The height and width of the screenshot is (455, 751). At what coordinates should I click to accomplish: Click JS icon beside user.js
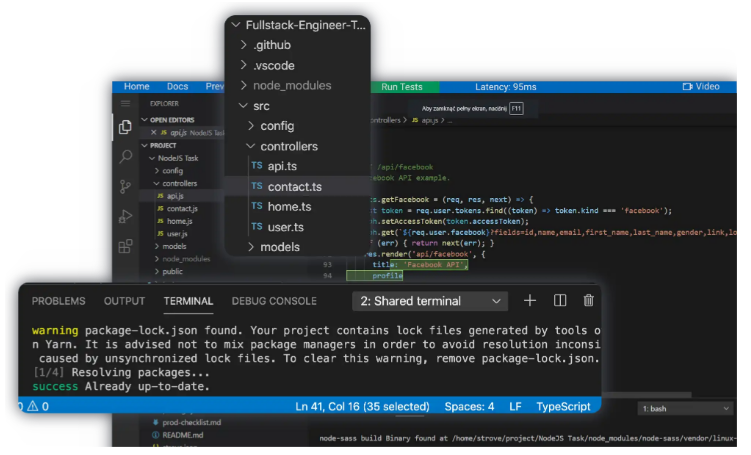pos(160,234)
